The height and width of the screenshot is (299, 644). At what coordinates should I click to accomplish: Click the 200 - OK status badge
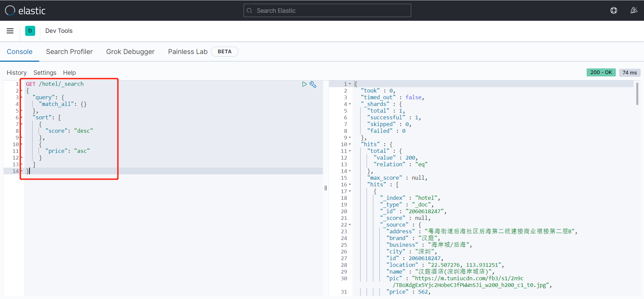point(601,72)
